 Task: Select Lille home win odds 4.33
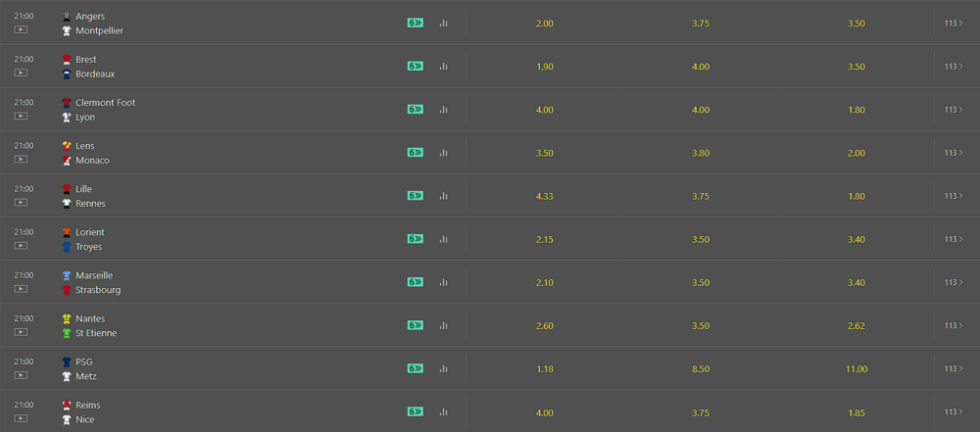(544, 196)
